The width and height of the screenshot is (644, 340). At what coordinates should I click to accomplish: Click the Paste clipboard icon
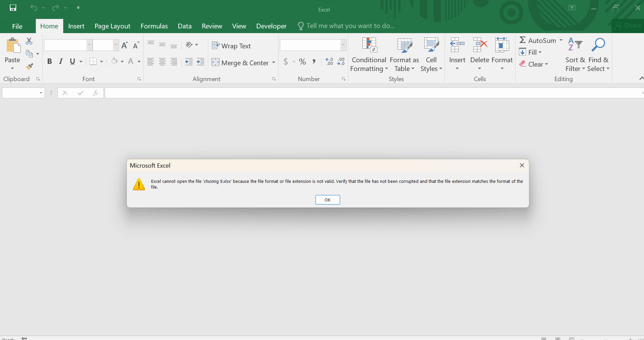click(13, 45)
